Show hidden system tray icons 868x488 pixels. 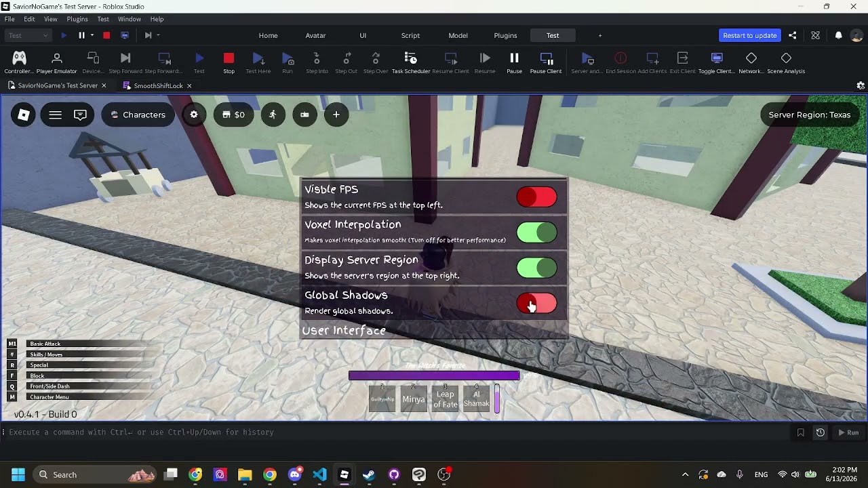click(x=685, y=474)
